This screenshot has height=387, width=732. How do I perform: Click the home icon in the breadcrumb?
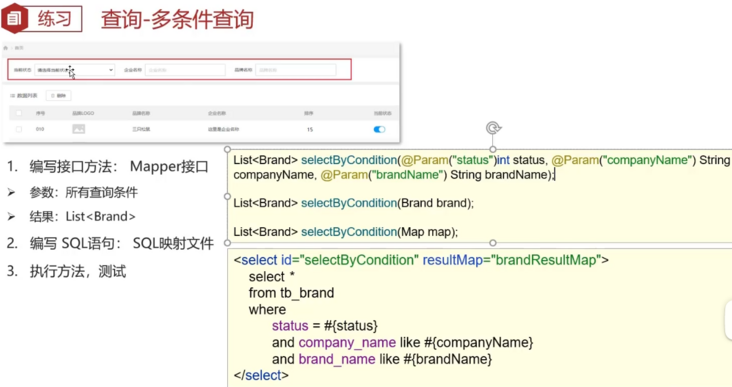pyautogui.click(x=6, y=48)
